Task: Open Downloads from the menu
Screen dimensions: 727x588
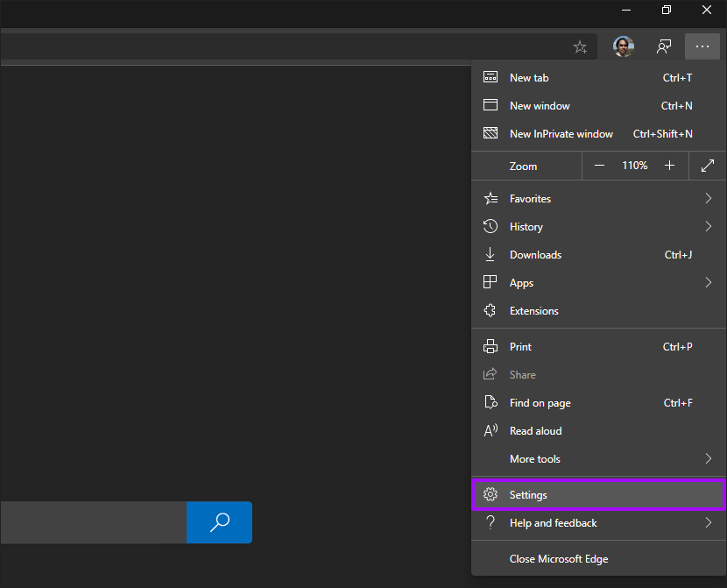Action: tap(535, 255)
